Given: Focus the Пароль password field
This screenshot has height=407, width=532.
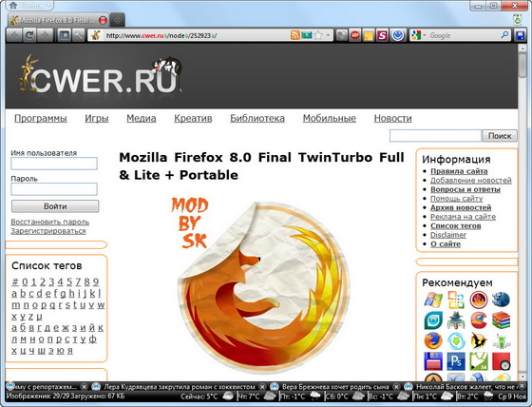Looking at the screenshot, I should coord(54,189).
